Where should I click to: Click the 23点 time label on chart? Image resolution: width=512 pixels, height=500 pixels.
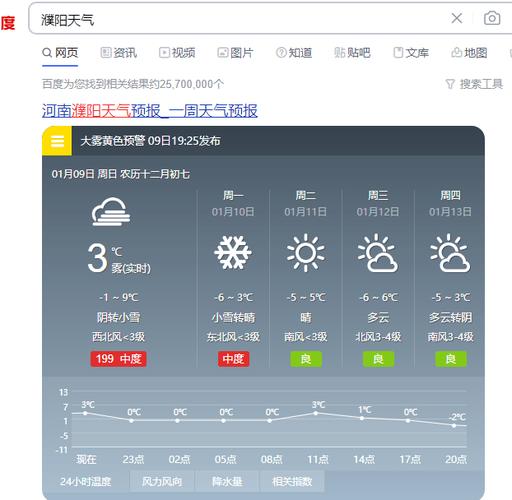[133, 460]
